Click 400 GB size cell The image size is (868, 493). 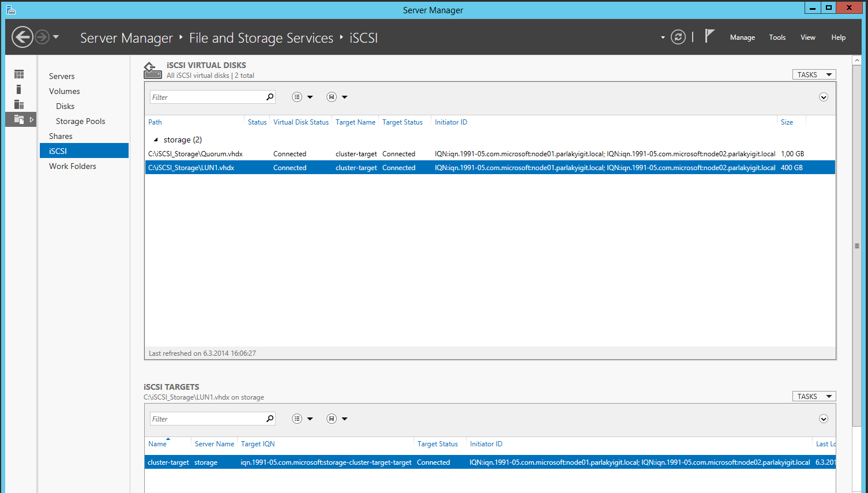click(x=792, y=168)
